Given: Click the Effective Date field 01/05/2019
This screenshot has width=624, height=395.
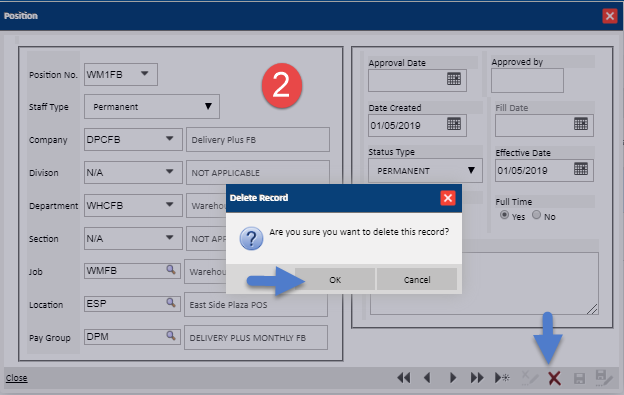Looking at the screenshot, I should [544, 170].
